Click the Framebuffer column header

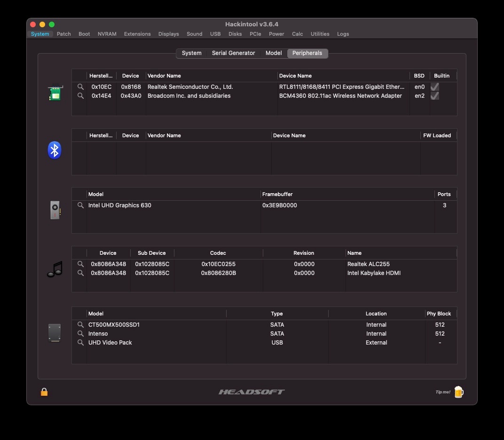point(347,194)
